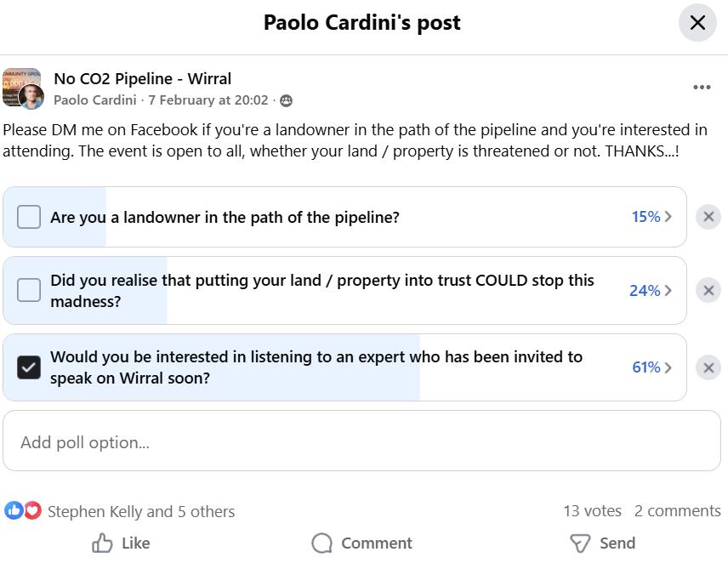Screen dimensions: 728x569
Task: Open the No CO2 Pipeline - Wirral group
Action: click(143, 78)
